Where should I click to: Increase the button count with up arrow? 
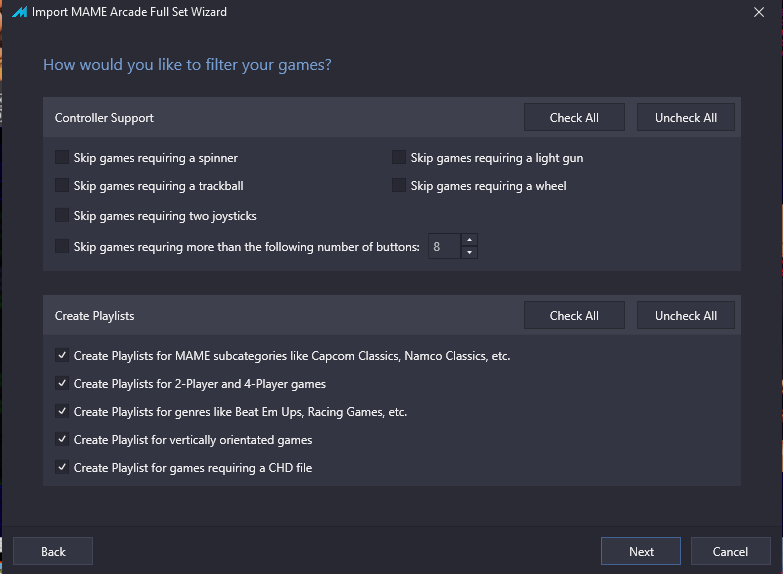coord(469,240)
